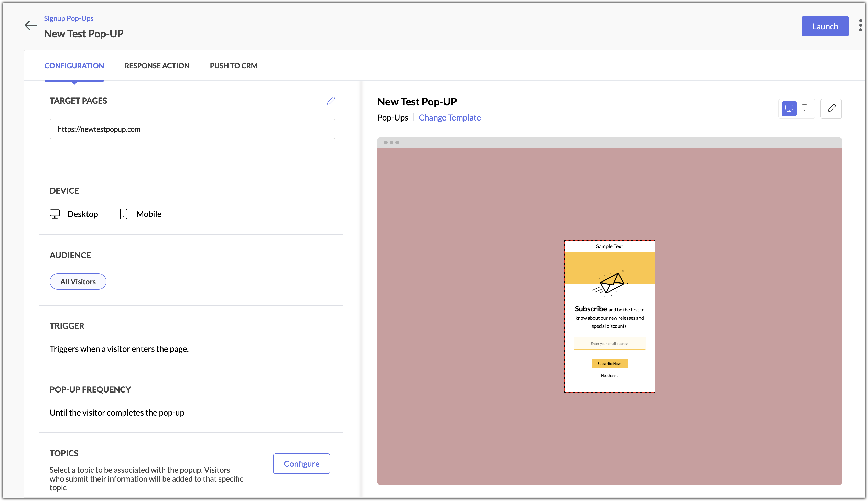The image size is (868, 501).
Task: Open the Change Template link
Action: click(x=450, y=117)
